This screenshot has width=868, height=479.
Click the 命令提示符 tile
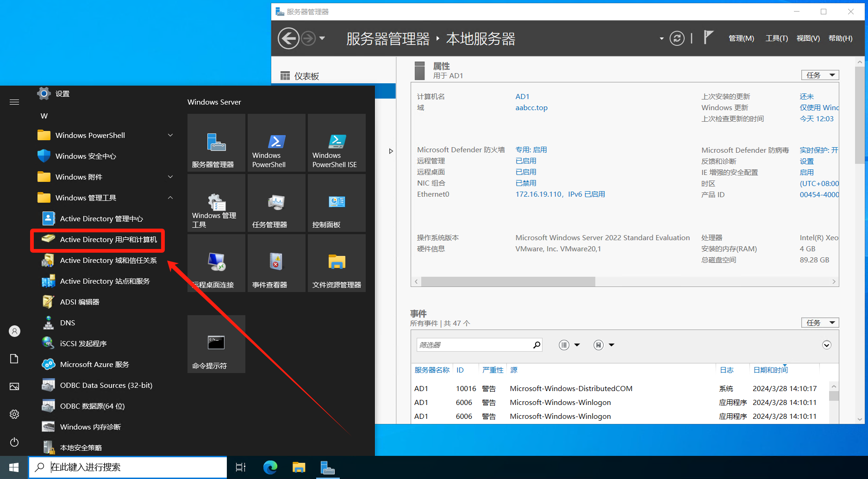point(216,344)
